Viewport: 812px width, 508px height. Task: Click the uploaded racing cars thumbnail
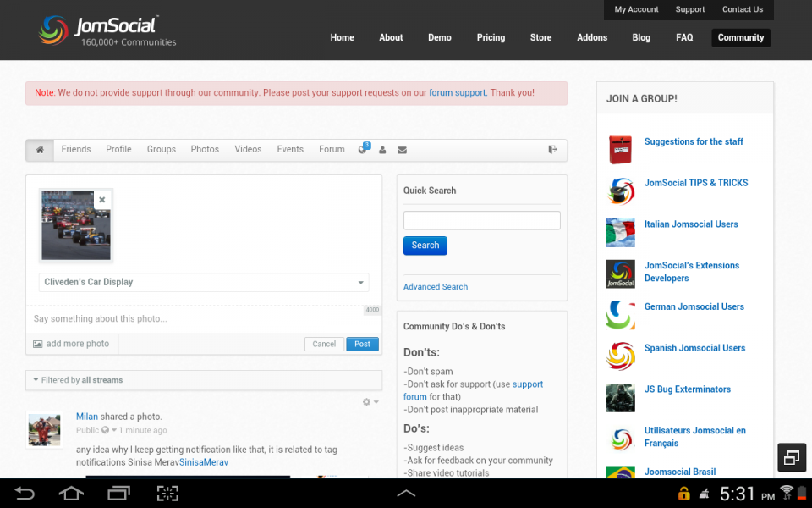76,225
